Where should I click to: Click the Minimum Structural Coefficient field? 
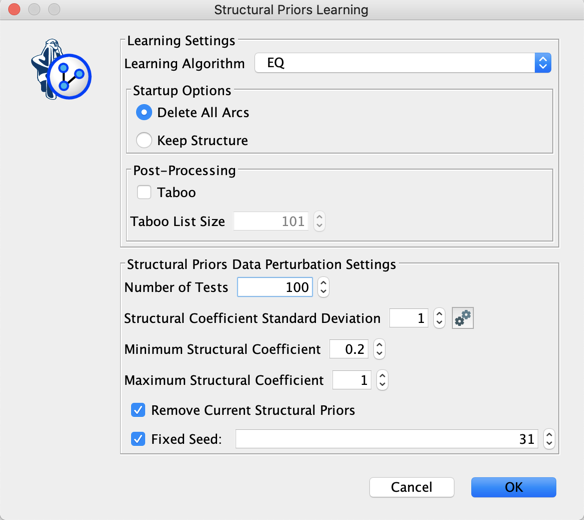(349, 349)
